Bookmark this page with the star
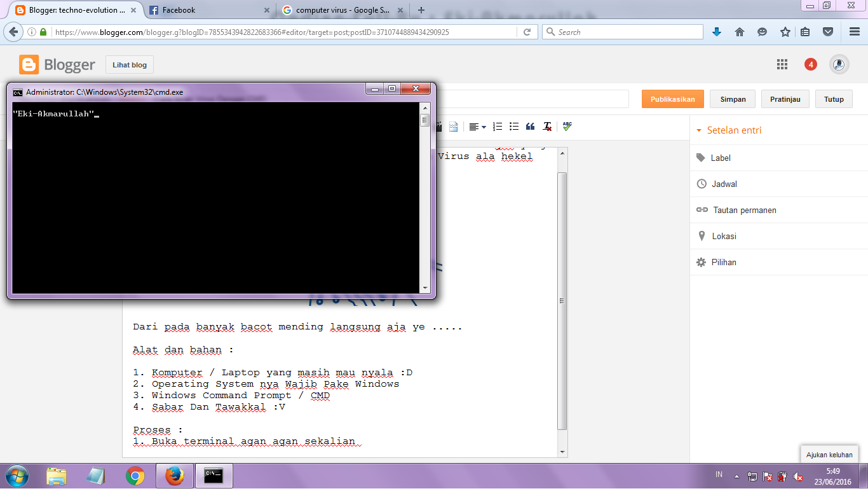 (785, 31)
